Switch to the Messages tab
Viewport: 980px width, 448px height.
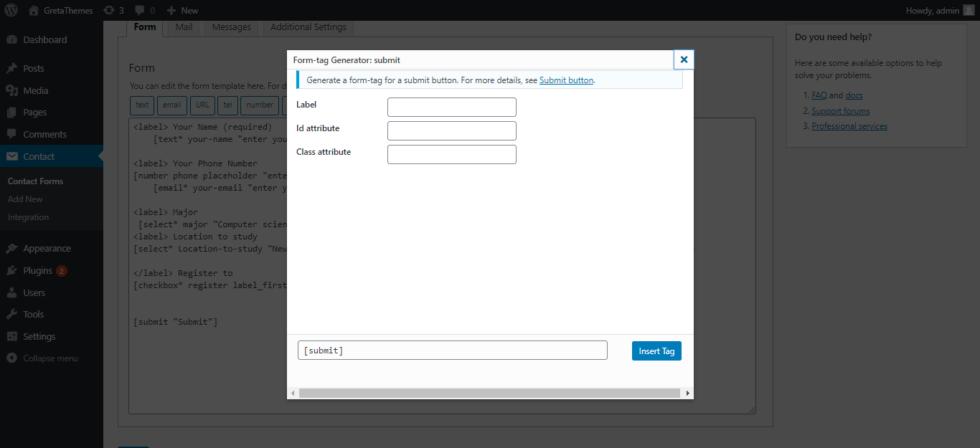click(232, 27)
